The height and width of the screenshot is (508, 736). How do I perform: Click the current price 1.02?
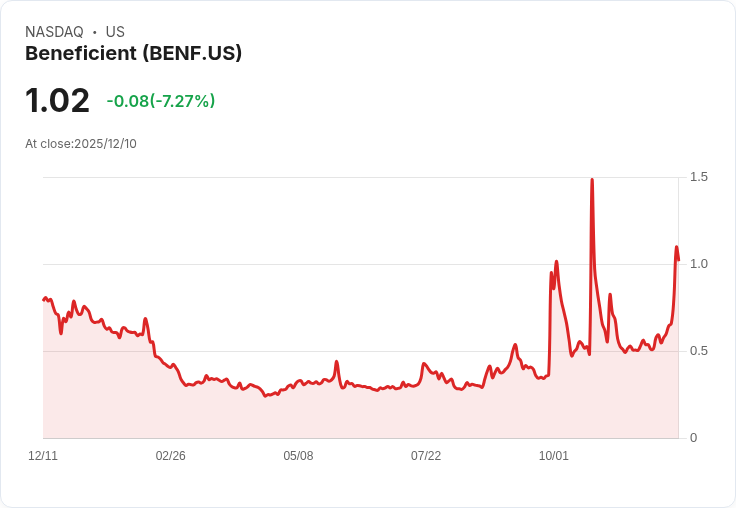click(57, 101)
